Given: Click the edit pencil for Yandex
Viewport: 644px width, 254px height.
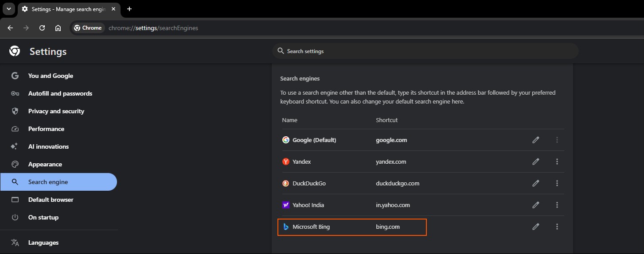Looking at the screenshot, I should coord(536,162).
